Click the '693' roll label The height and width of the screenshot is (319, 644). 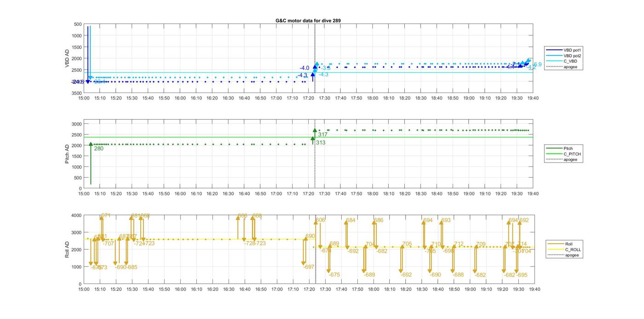[446, 220]
